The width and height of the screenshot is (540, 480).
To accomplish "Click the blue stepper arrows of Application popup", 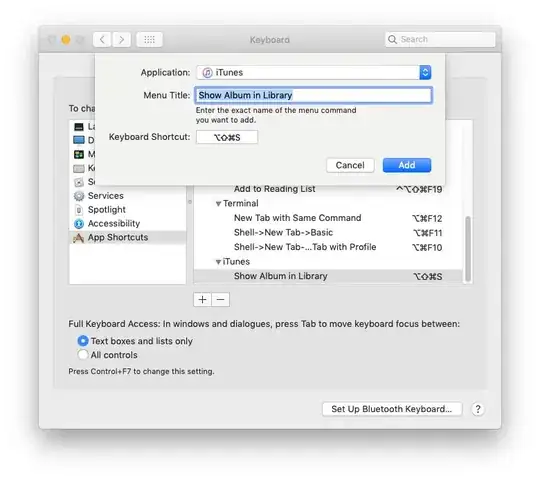I will pyautogui.click(x=425, y=72).
